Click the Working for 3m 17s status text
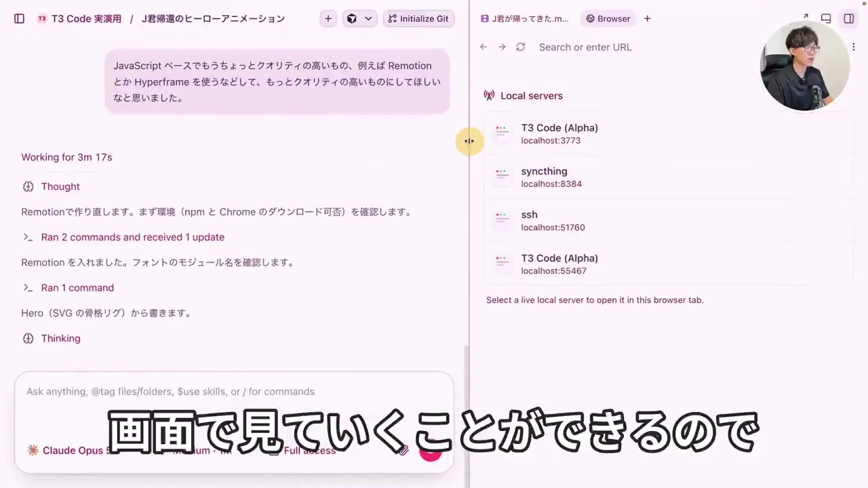 click(66, 157)
